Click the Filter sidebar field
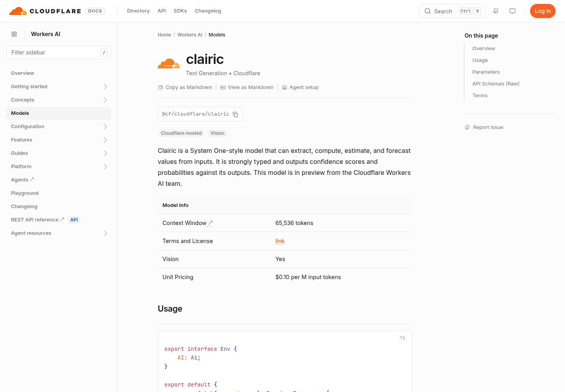 pos(58,53)
